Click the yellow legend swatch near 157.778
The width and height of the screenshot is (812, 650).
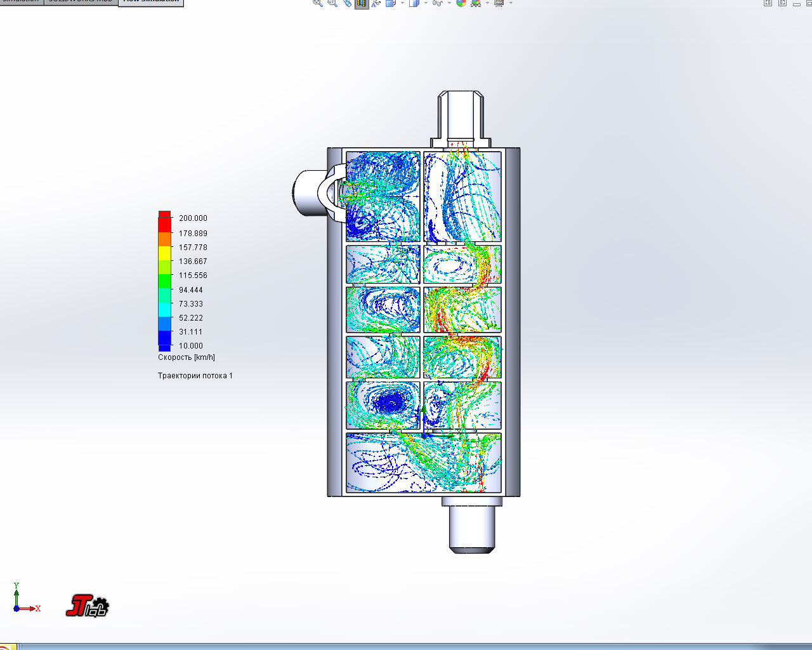pos(164,253)
